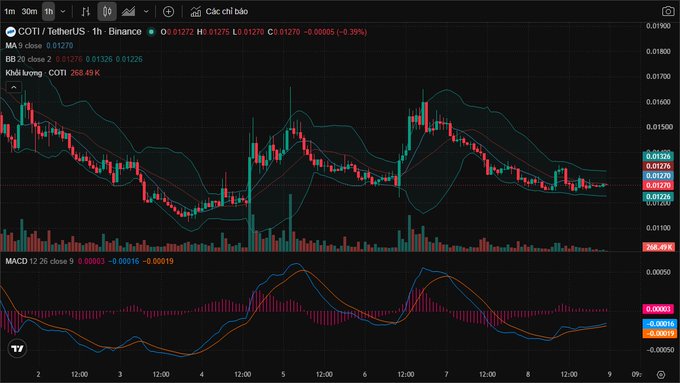Click the 0.01226 lower band price label
This screenshot has width=680, height=383.
click(x=658, y=197)
